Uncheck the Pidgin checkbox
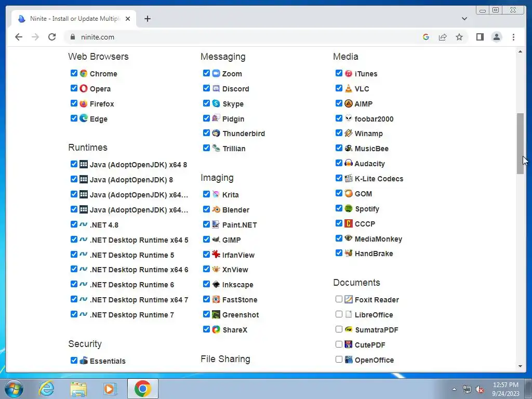 [x=206, y=118]
